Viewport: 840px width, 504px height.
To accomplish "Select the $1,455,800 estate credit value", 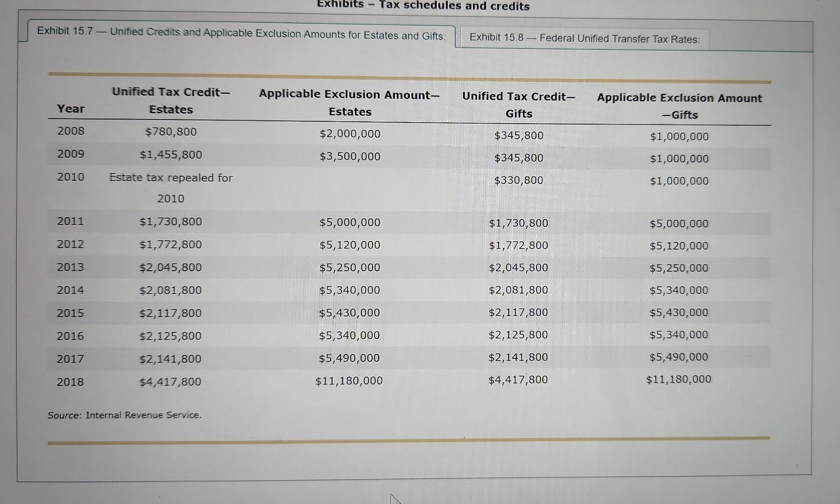I will point(171,155).
